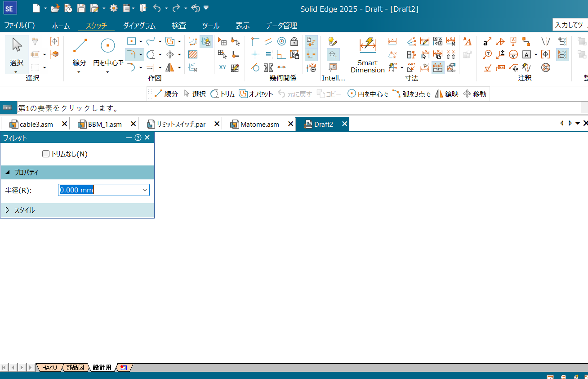Click the lock relationship icon
The height and width of the screenshot is (379, 588).
click(x=294, y=42)
